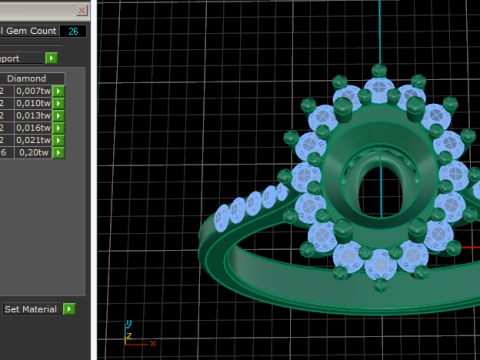Select the 0,021tw weight cell
The height and width of the screenshot is (360, 480).
(33, 140)
